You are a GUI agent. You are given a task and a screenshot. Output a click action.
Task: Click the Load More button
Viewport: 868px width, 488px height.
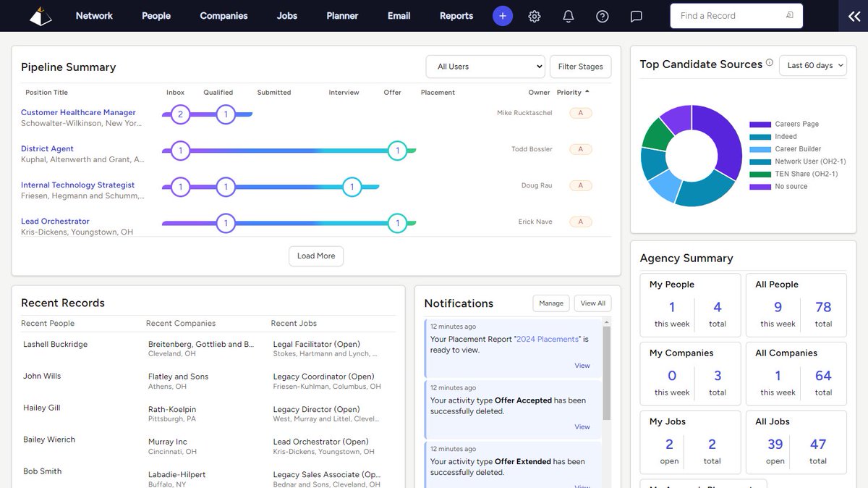pyautogui.click(x=316, y=256)
